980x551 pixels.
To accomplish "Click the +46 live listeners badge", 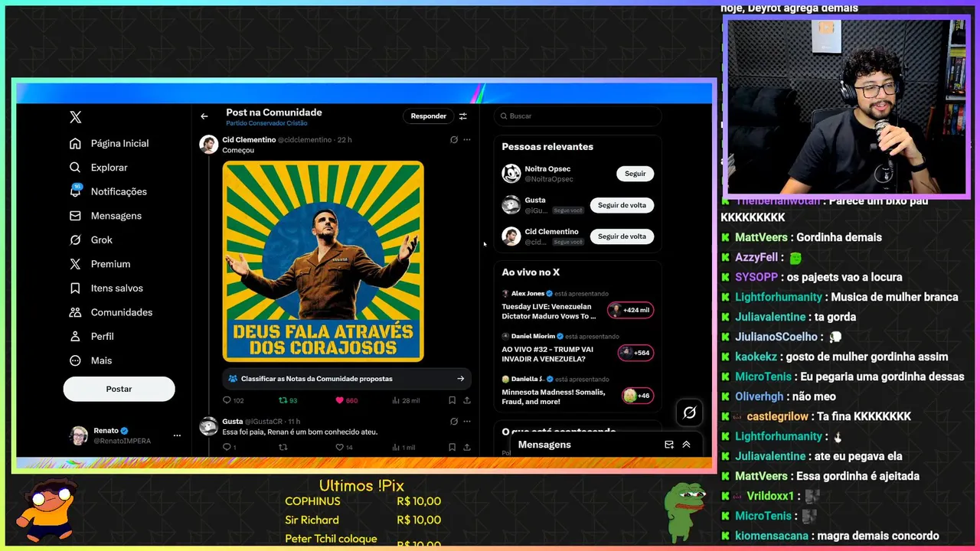I will coord(637,396).
